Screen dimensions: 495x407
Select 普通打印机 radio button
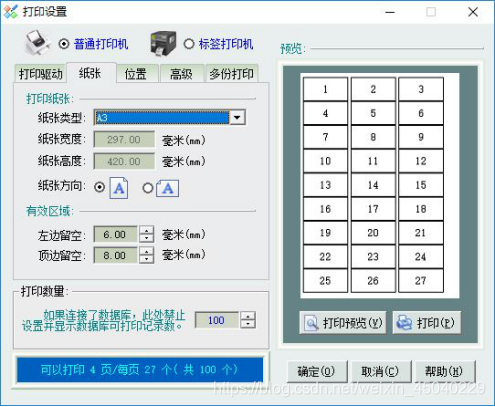(64, 44)
